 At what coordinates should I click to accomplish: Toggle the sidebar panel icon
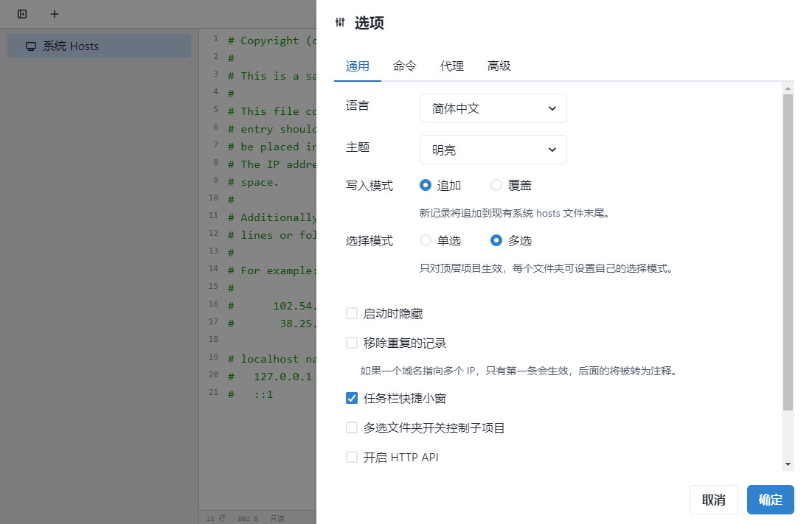pyautogui.click(x=22, y=14)
